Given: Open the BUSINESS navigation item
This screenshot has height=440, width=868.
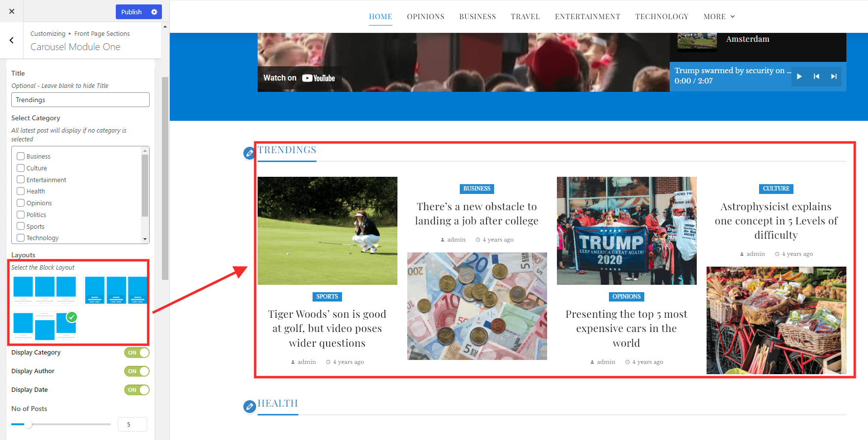Looking at the screenshot, I should click(477, 17).
